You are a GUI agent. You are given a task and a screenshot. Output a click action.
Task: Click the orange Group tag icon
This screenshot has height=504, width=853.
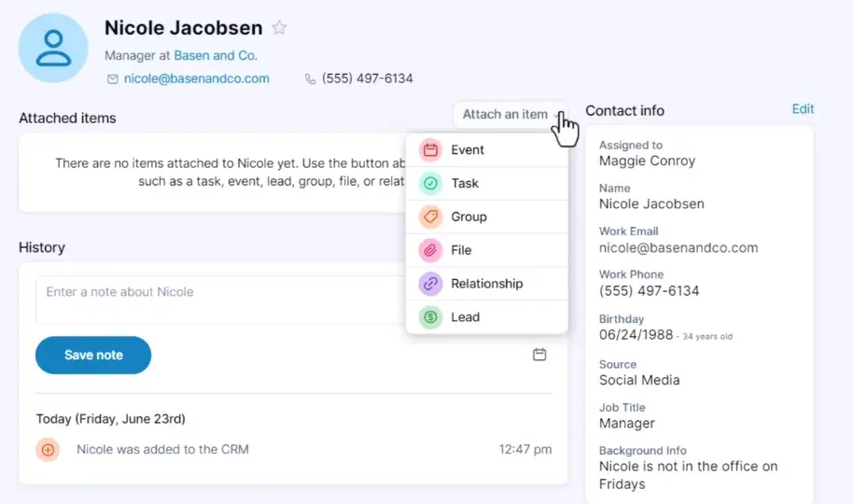coord(430,217)
